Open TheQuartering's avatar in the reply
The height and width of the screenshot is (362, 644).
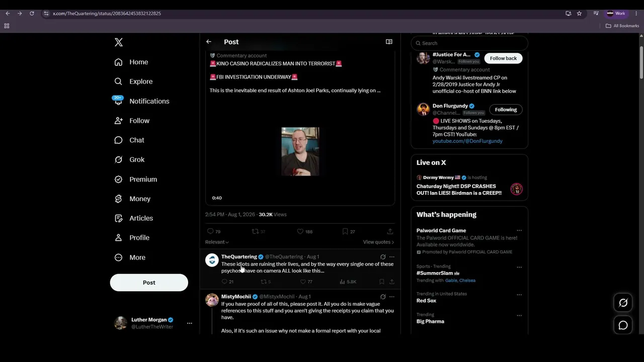(212, 259)
